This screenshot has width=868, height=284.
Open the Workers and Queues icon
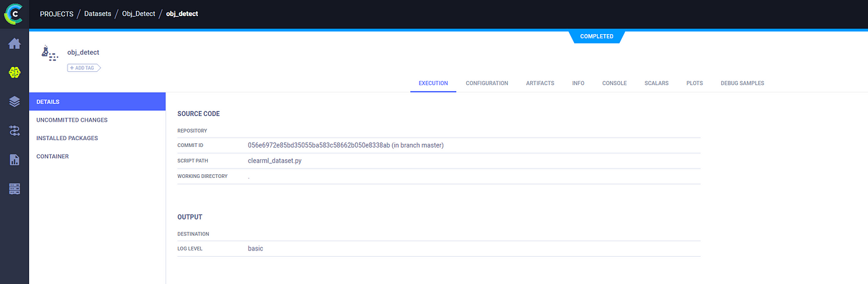coord(14,189)
